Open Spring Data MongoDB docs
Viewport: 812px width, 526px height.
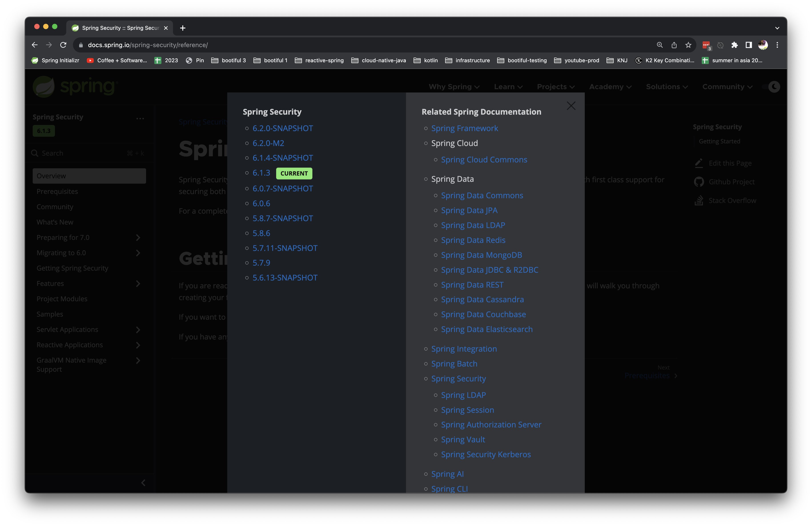tap(481, 255)
